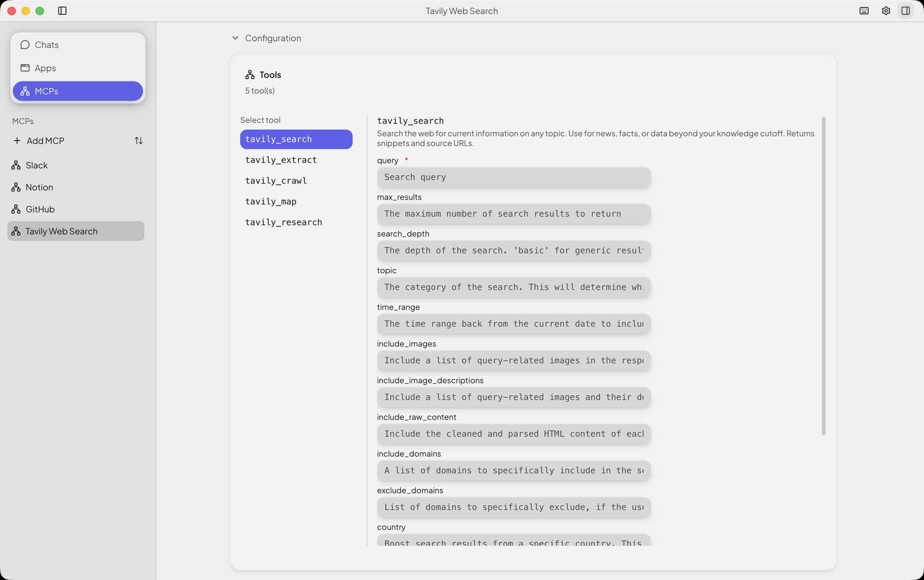The image size is (924, 580).
Task: Select tavily_crawl from the tool list
Action: [276, 180]
